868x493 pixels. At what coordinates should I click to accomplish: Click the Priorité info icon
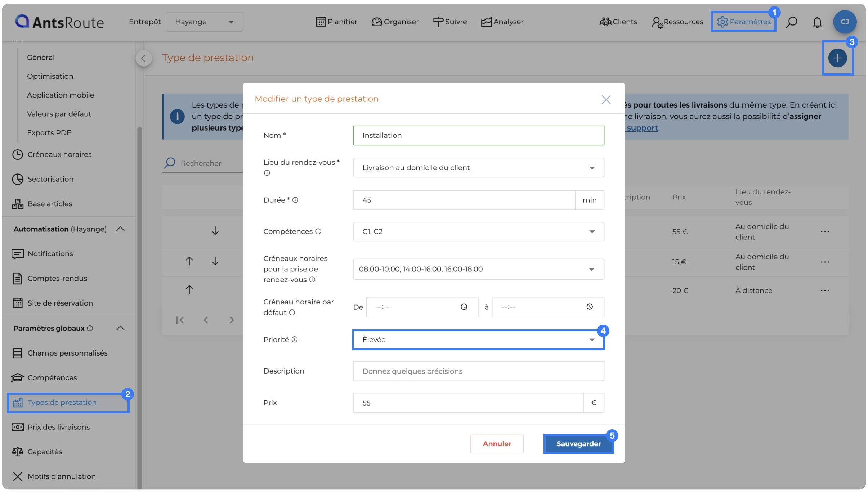point(295,339)
